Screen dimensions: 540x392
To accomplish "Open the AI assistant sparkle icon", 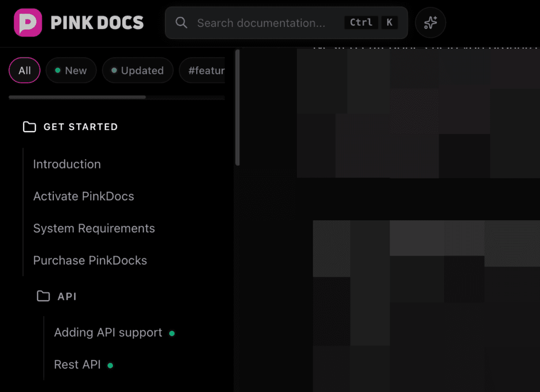I will (430, 22).
